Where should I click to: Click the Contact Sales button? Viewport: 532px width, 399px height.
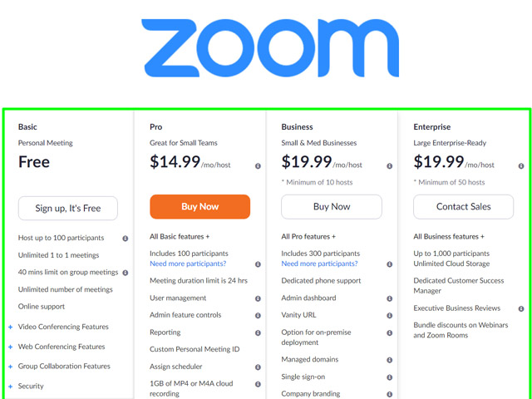tap(463, 207)
